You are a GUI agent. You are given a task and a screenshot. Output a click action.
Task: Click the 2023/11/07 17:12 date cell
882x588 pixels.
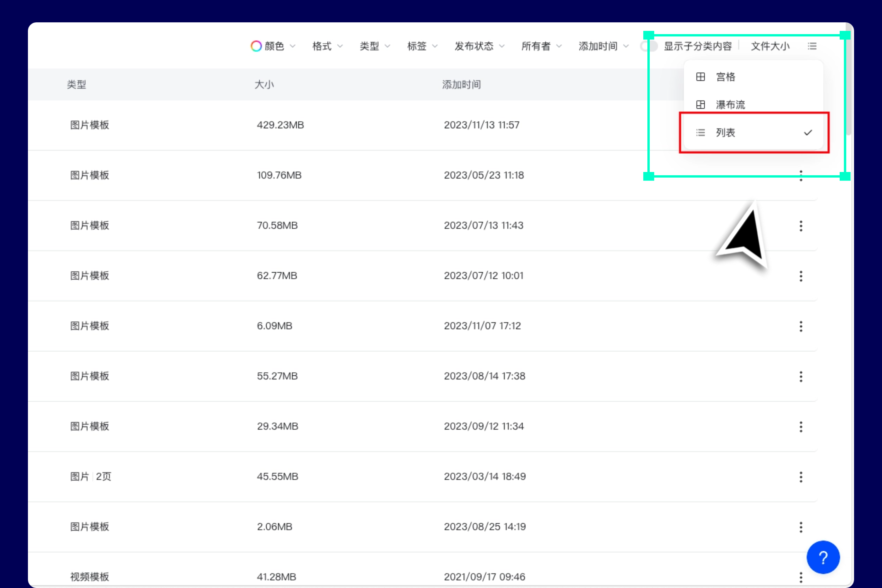pyautogui.click(x=482, y=326)
